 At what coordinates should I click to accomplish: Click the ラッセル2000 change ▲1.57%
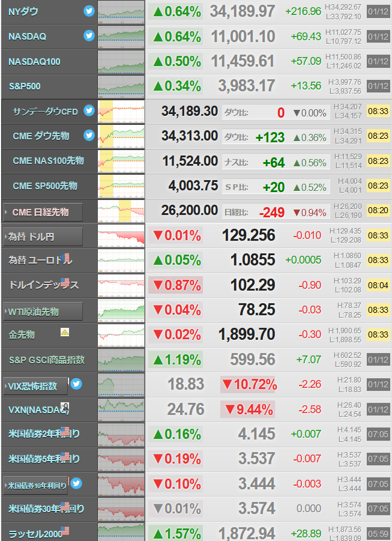click(176, 533)
